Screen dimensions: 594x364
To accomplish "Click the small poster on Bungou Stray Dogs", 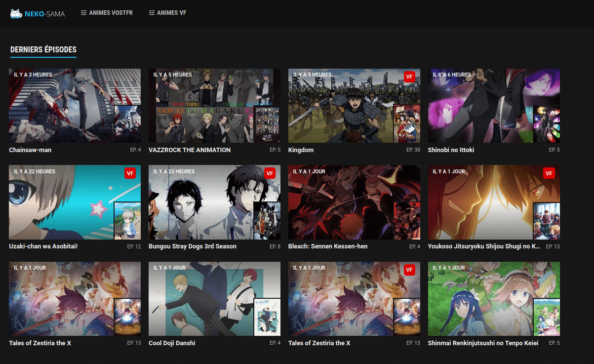I will pos(267,220).
